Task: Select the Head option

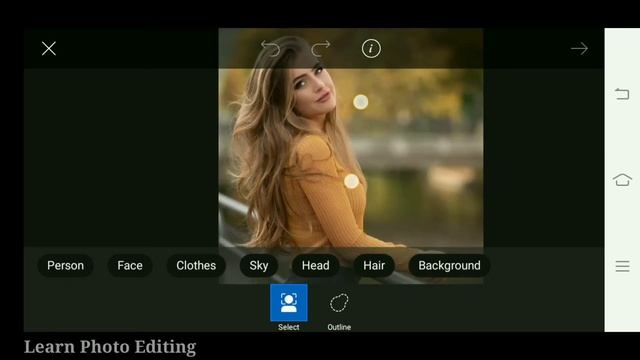Action: tap(316, 266)
